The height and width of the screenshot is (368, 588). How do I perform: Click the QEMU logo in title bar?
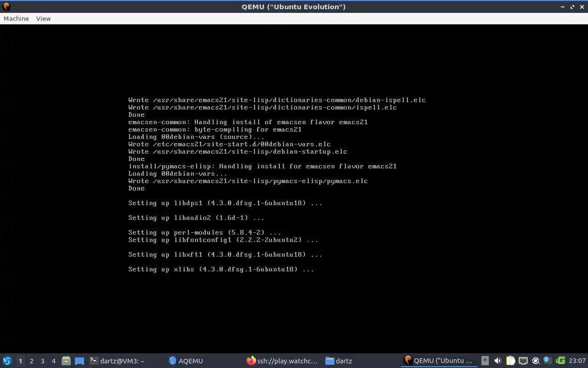(6, 6)
